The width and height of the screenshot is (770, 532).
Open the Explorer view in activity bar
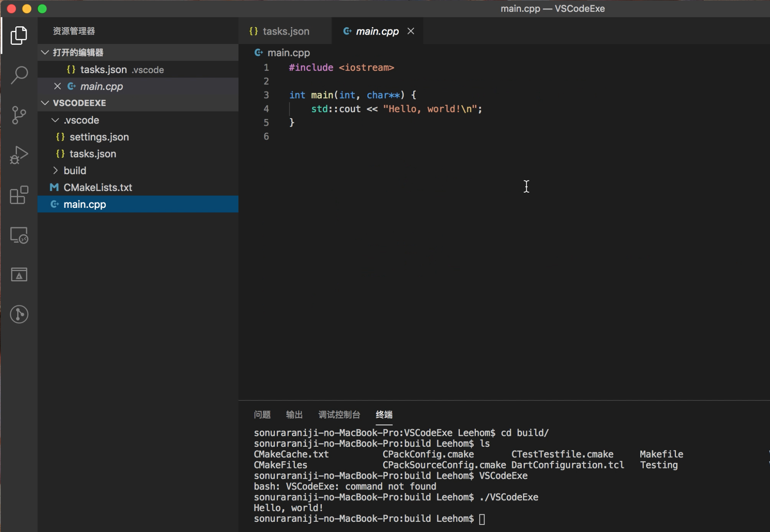click(x=18, y=35)
